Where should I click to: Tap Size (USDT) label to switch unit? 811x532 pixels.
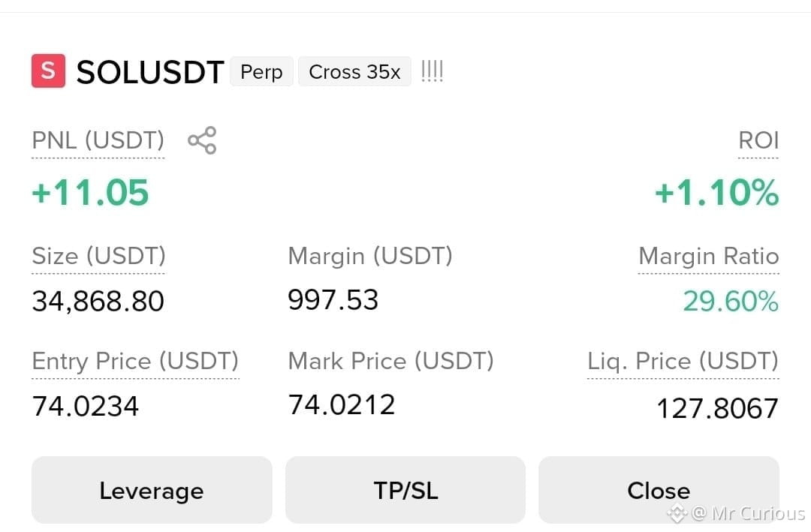[x=99, y=256]
